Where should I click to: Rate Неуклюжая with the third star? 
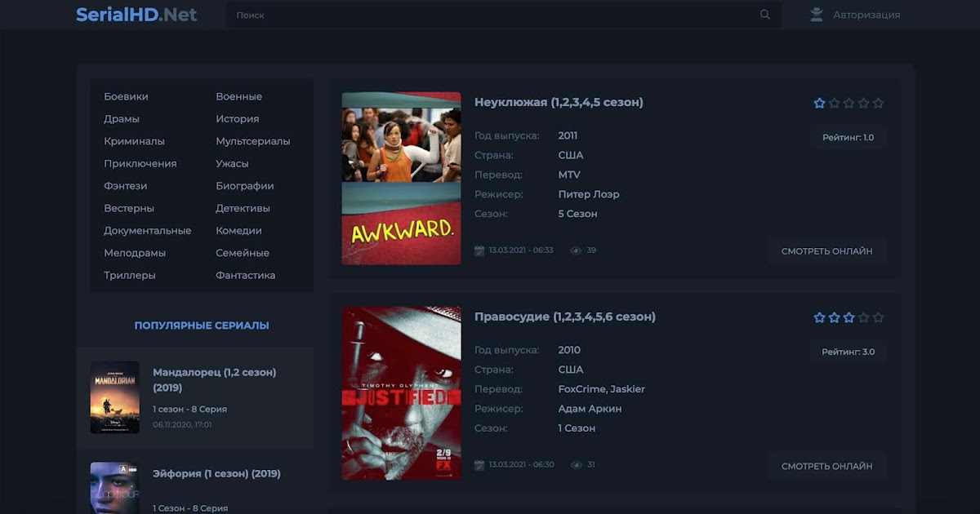pyautogui.click(x=849, y=104)
